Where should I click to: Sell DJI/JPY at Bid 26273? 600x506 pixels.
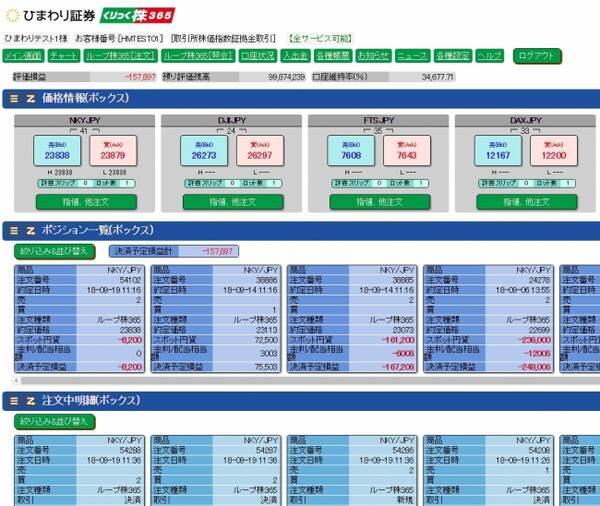click(204, 151)
